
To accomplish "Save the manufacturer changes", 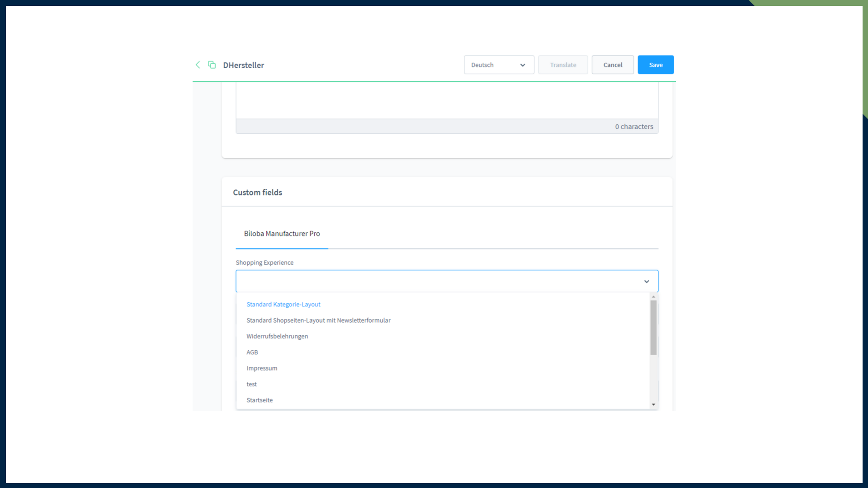I will click(656, 65).
